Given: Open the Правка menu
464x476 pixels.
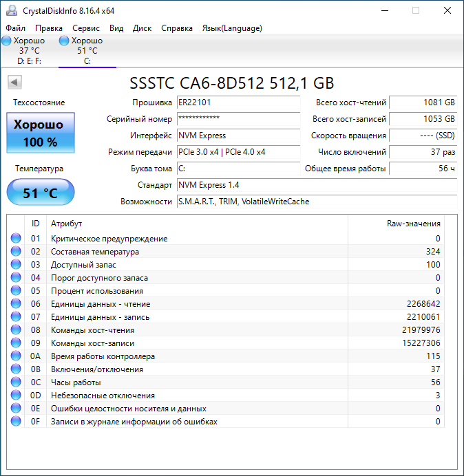Looking at the screenshot, I should pos(49,28).
